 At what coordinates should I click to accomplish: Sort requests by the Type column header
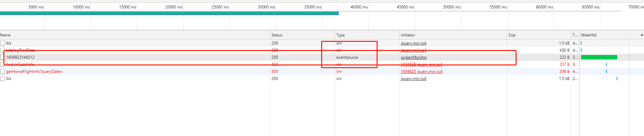pyautogui.click(x=340, y=35)
